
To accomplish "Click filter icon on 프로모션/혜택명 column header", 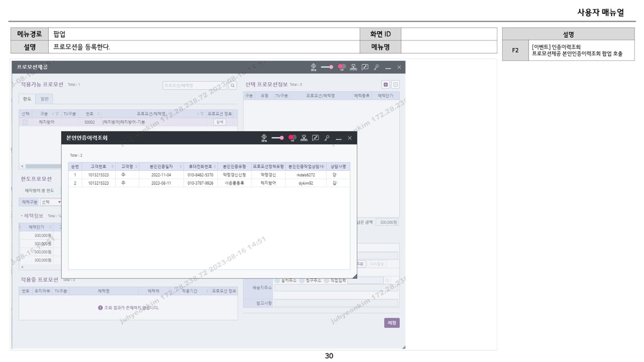I will click(202, 113).
